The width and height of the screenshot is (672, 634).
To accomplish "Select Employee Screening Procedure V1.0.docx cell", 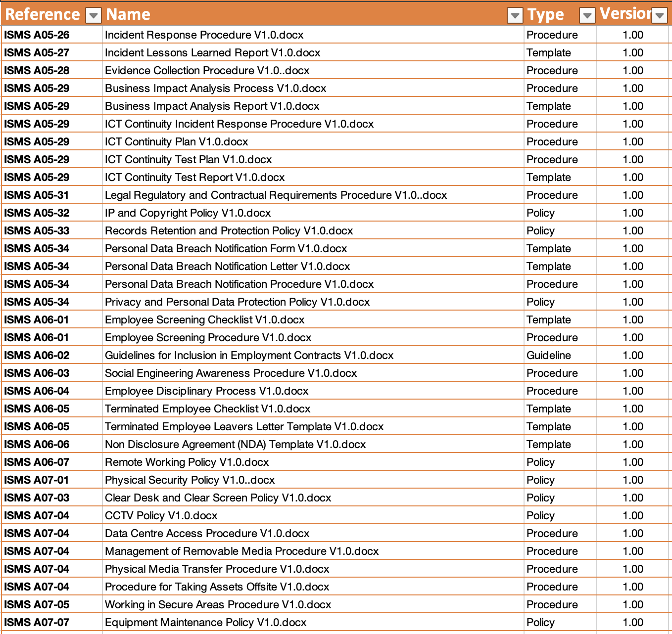I will pyautogui.click(x=313, y=338).
